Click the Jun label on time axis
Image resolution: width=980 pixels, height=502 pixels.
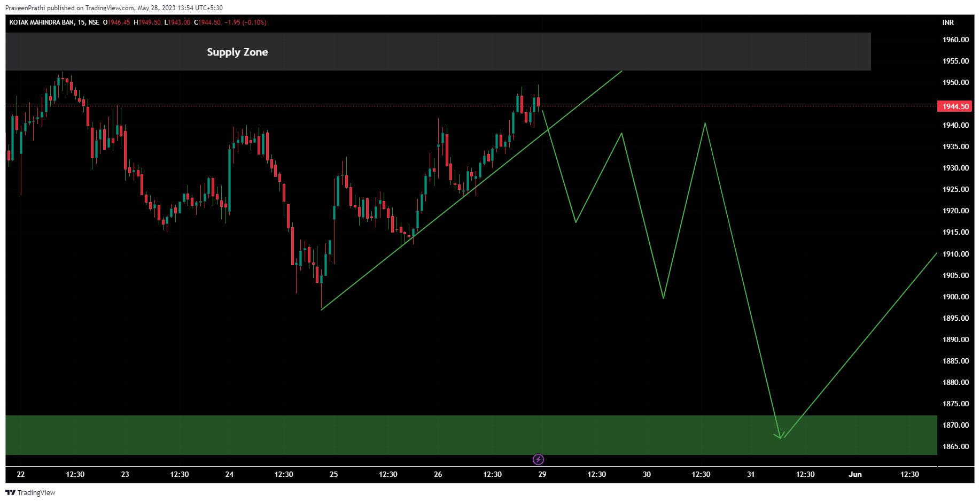coord(855,474)
